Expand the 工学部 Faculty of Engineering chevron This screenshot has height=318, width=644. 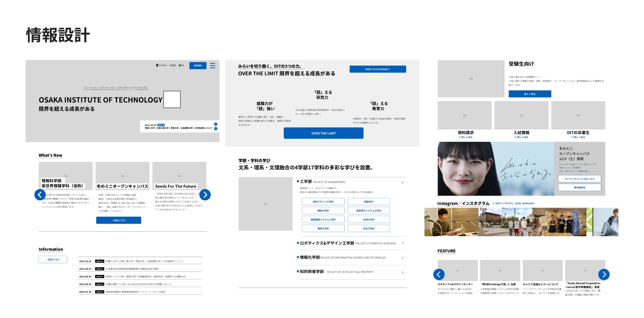402,182
